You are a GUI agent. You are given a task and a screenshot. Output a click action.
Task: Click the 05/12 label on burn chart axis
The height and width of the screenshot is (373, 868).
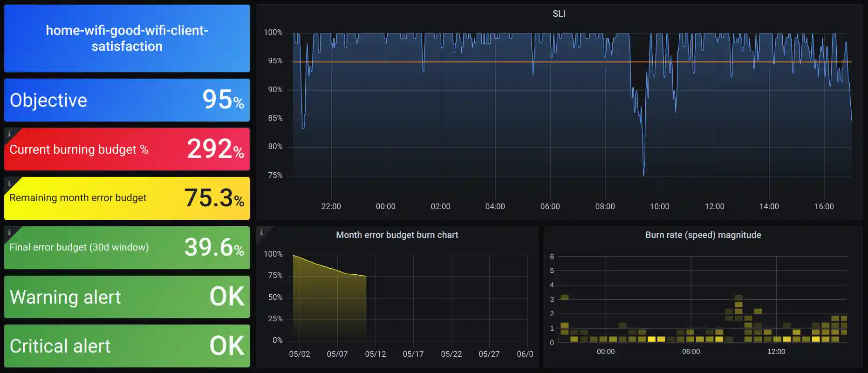[x=375, y=354]
